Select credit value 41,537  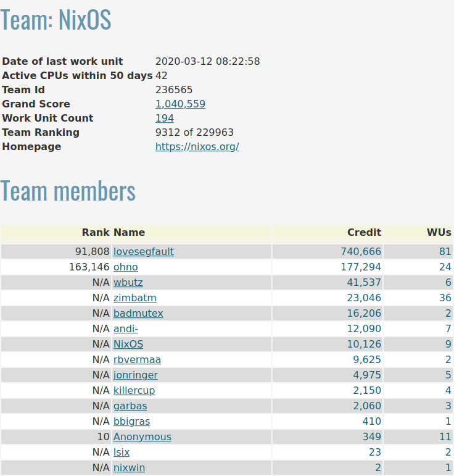364,283
